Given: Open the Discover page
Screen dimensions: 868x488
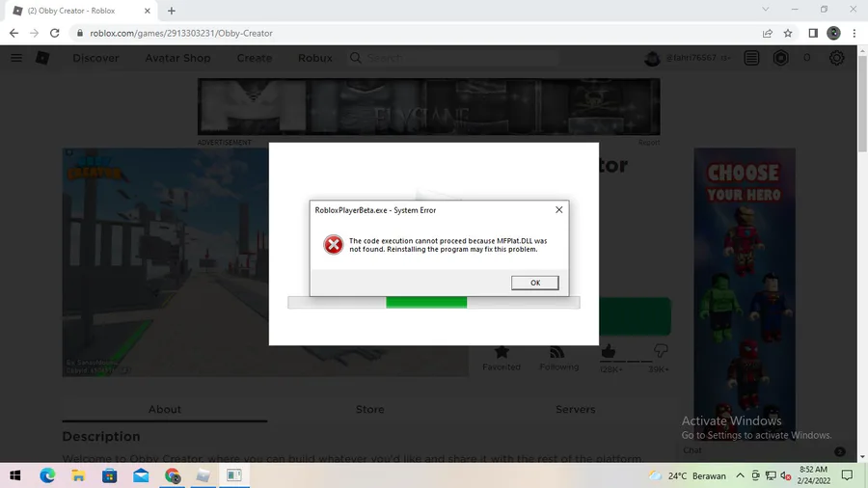Looking at the screenshot, I should pos(95,58).
